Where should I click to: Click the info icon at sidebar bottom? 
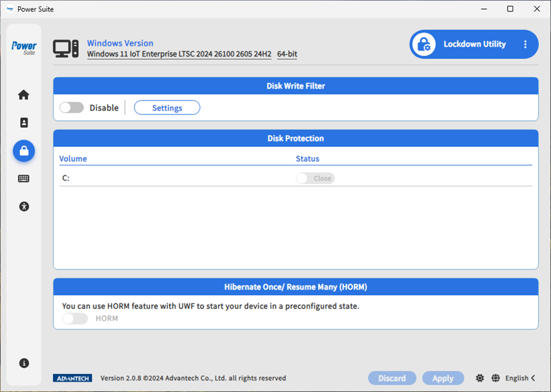23,362
